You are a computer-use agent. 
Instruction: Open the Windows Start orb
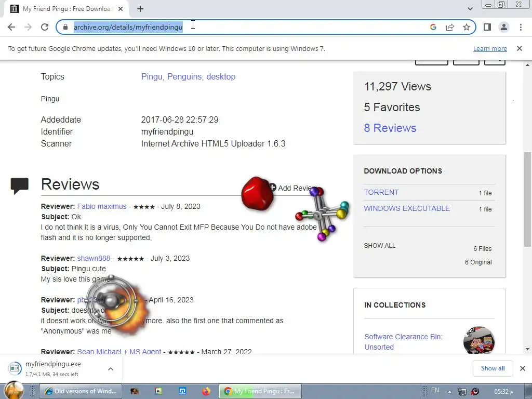14,391
